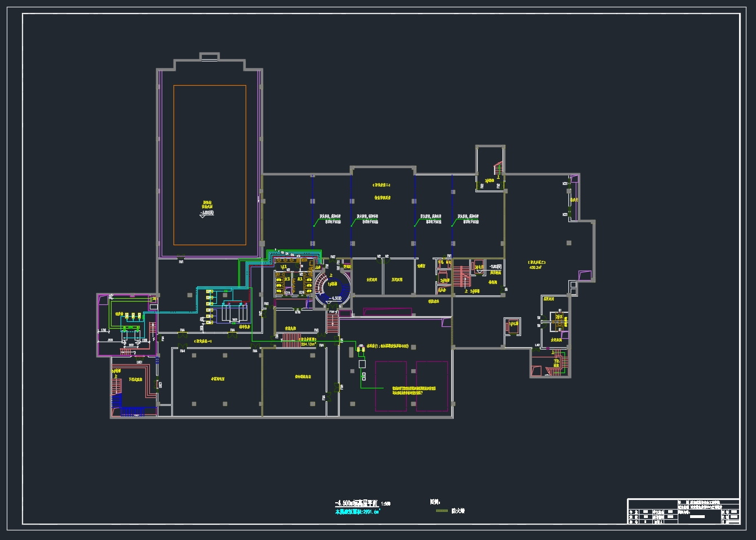
Task: Click the long magenta rectangle in corridor
Action: pyautogui.click(x=387, y=312)
